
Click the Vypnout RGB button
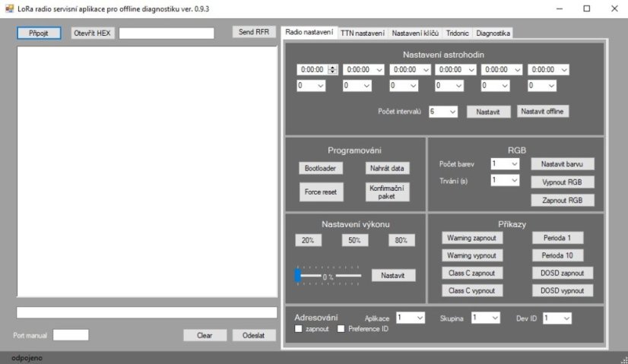pyautogui.click(x=563, y=182)
